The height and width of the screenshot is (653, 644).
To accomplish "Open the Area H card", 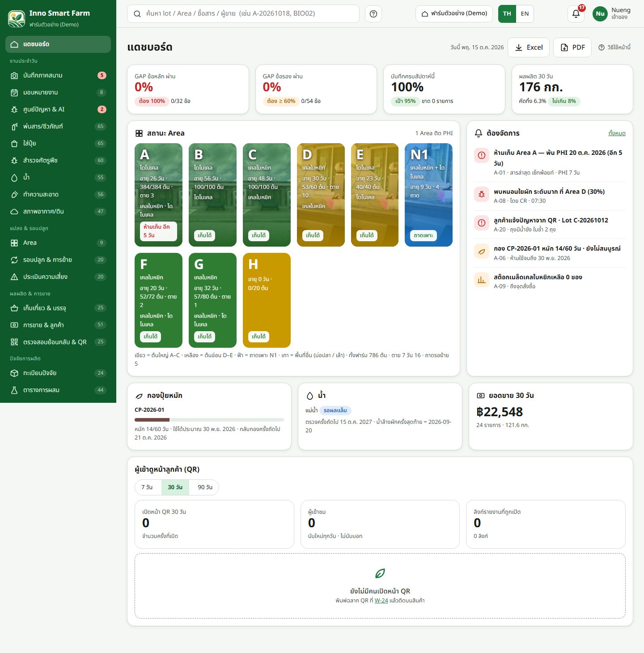I will click(x=267, y=300).
